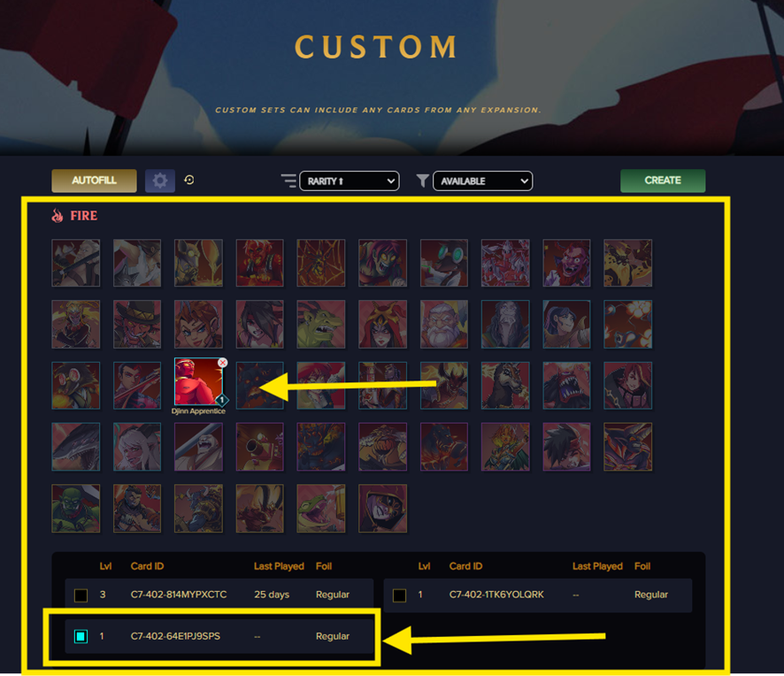Click the green Create button

[x=663, y=181]
